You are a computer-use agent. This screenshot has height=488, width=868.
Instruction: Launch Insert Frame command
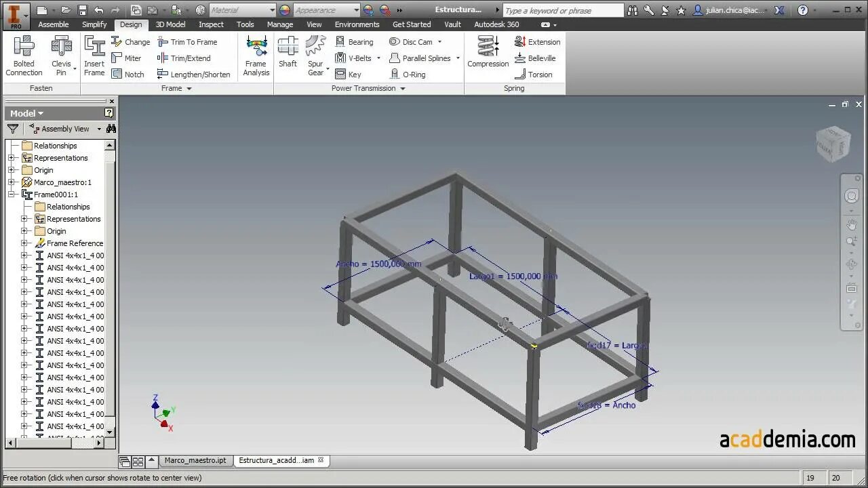(94, 56)
